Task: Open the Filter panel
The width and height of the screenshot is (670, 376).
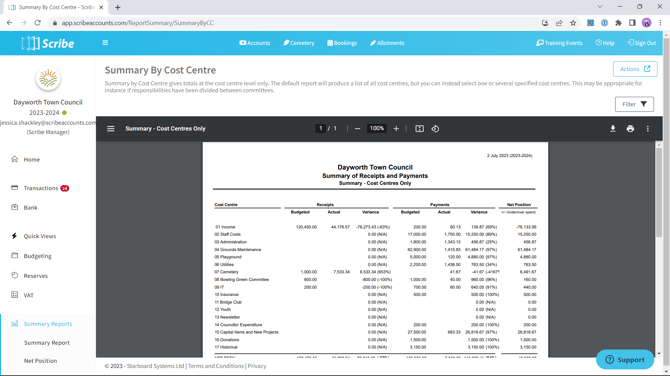Action: coord(634,104)
